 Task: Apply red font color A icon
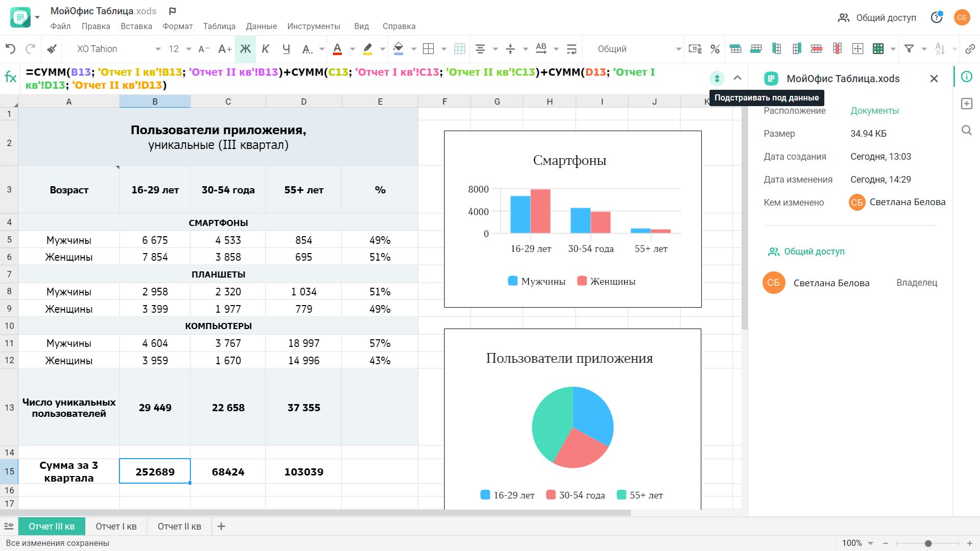click(337, 49)
